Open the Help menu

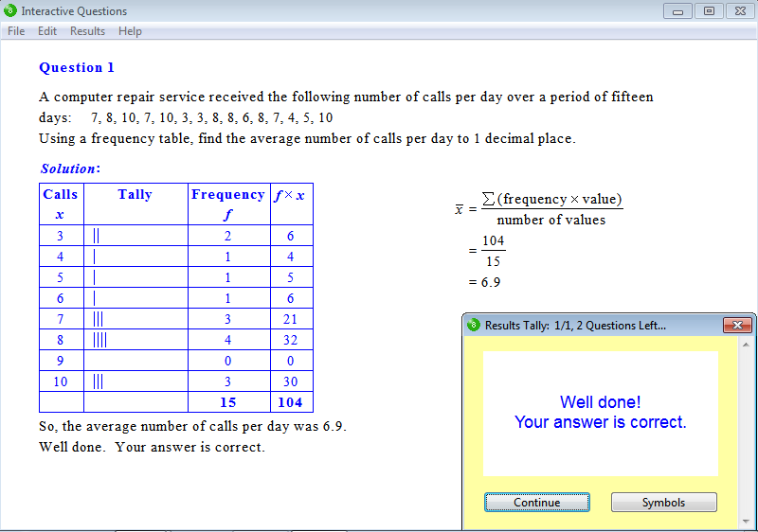(130, 31)
